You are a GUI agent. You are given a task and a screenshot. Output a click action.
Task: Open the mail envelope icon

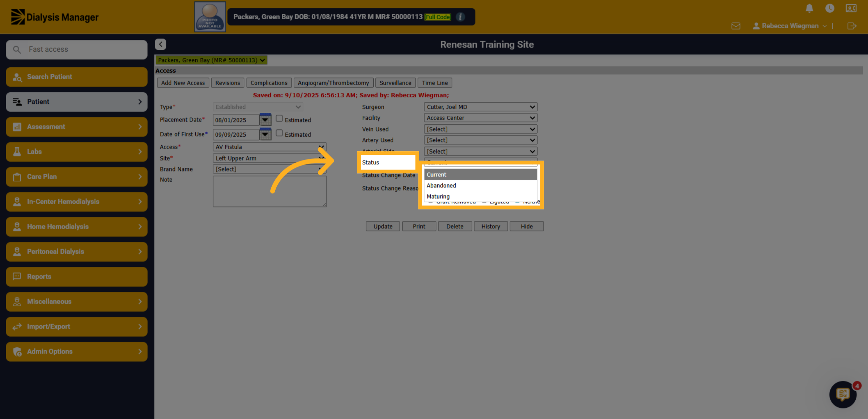click(x=736, y=26)
